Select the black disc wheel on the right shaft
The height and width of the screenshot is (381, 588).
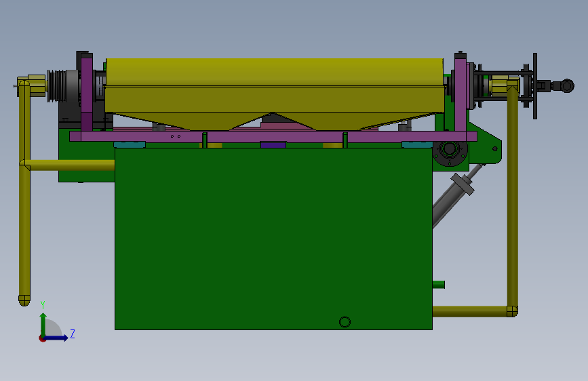pos(535,86)
